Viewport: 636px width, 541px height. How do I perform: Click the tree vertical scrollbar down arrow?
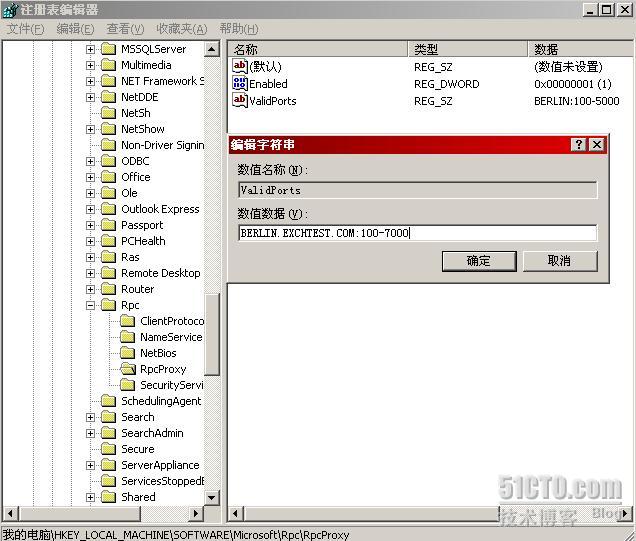212,497
